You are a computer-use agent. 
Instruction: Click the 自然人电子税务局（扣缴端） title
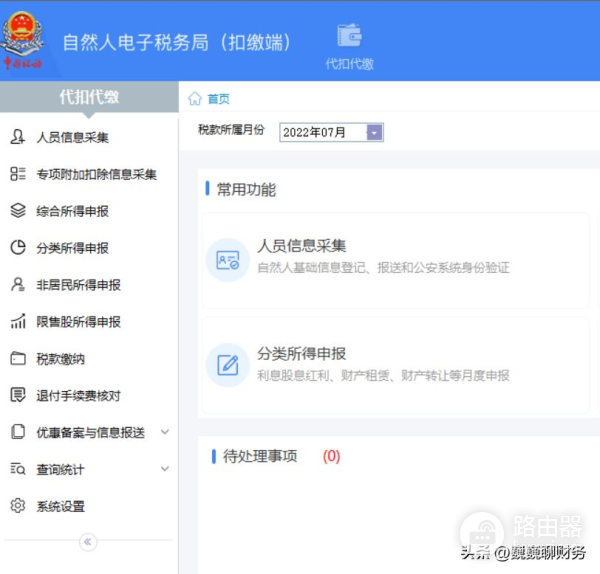pos(177,42)
